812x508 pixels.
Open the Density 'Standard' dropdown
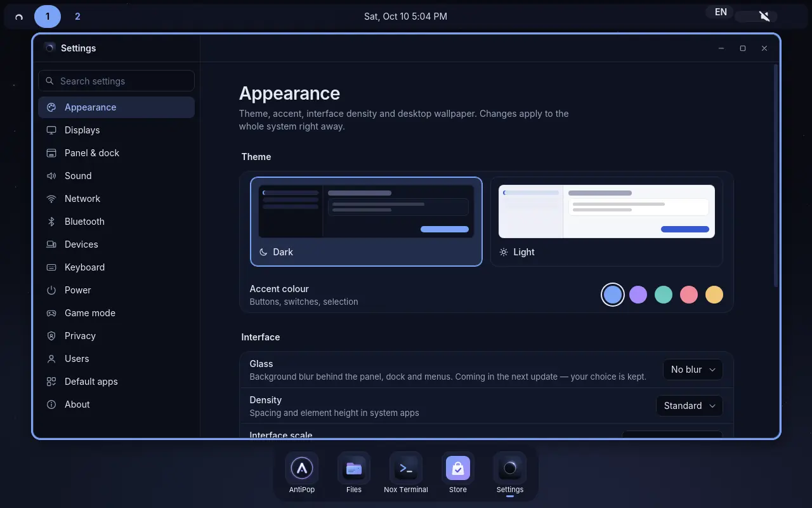tap(690, 406)
